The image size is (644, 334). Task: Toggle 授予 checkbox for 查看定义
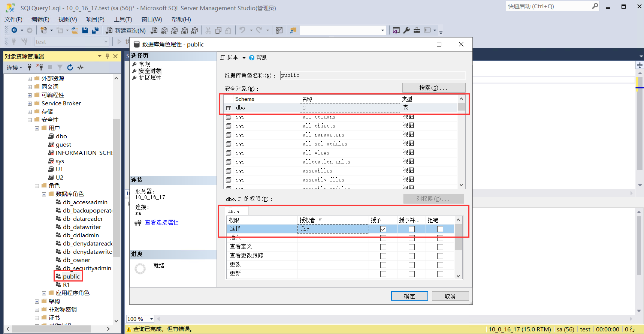click(x=383, y=247)
